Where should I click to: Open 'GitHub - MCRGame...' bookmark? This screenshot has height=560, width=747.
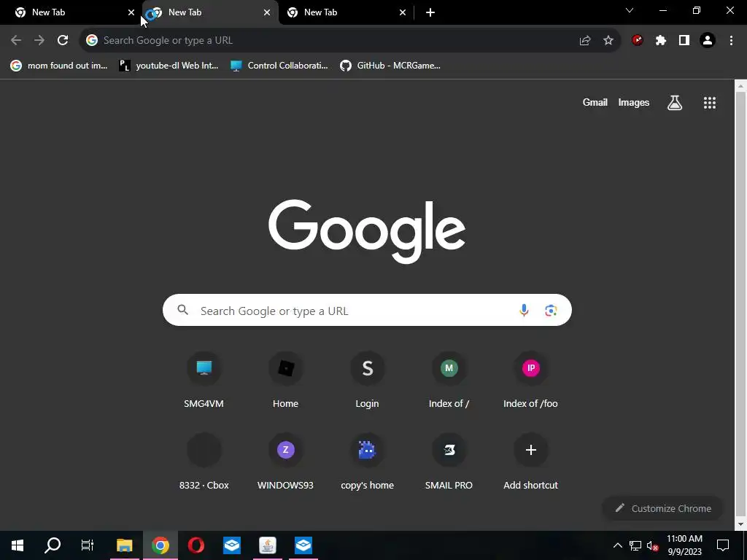390,66
